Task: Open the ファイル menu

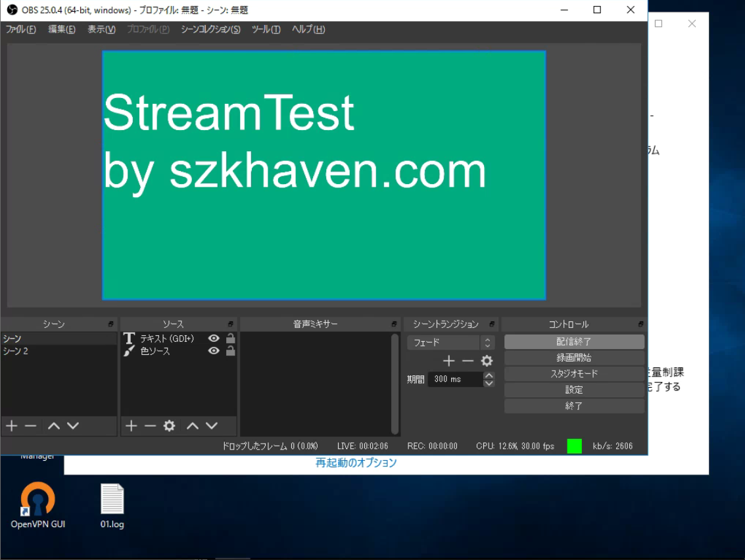Action: 20,30
